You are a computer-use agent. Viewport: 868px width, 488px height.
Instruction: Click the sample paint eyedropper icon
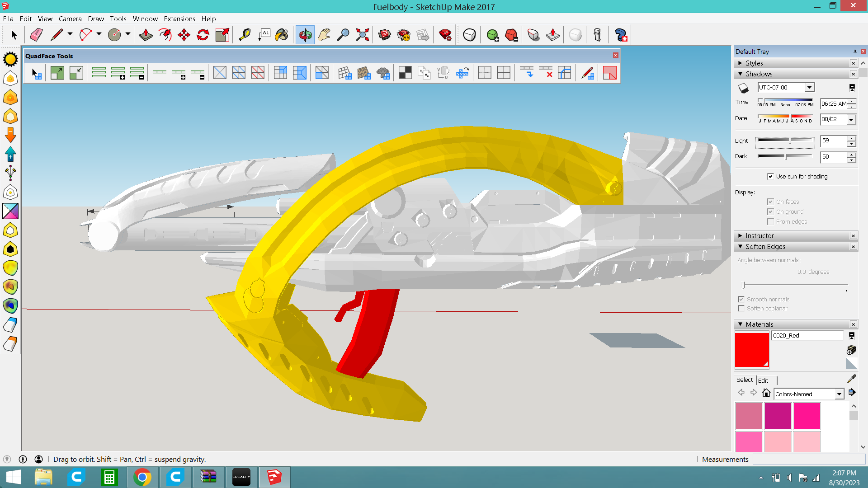(851, 379)
